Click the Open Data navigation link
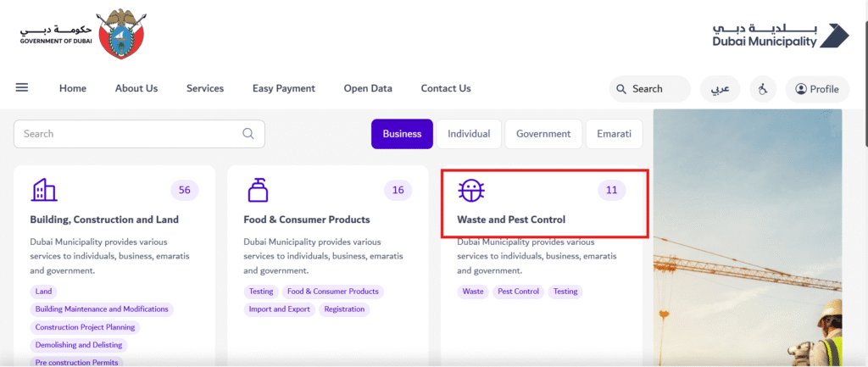868x367 pixels. (368, 88)
